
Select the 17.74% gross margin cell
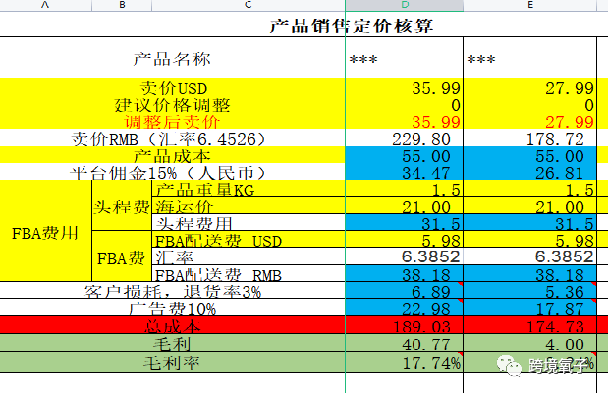(x=404, y=362)
